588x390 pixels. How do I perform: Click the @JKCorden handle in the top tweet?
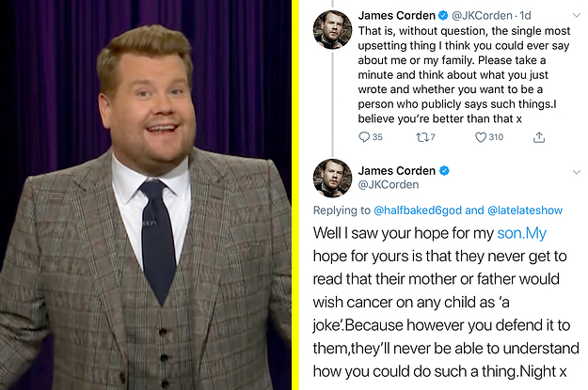(x=482, y=15)
